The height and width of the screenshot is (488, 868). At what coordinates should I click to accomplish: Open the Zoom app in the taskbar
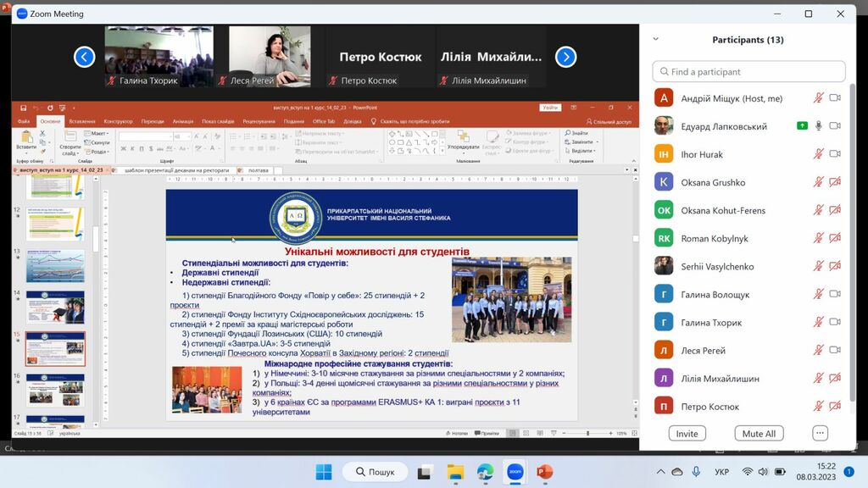click(515, 472)
